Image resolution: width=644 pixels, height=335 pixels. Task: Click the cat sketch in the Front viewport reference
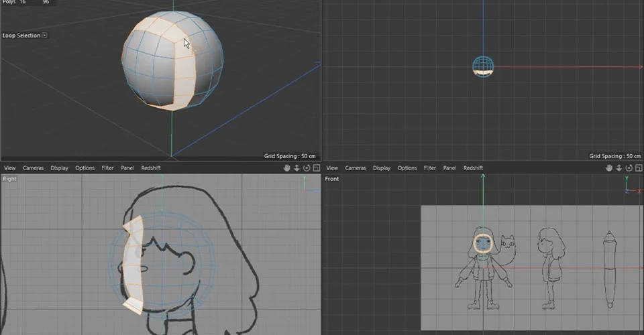[508, 250]
